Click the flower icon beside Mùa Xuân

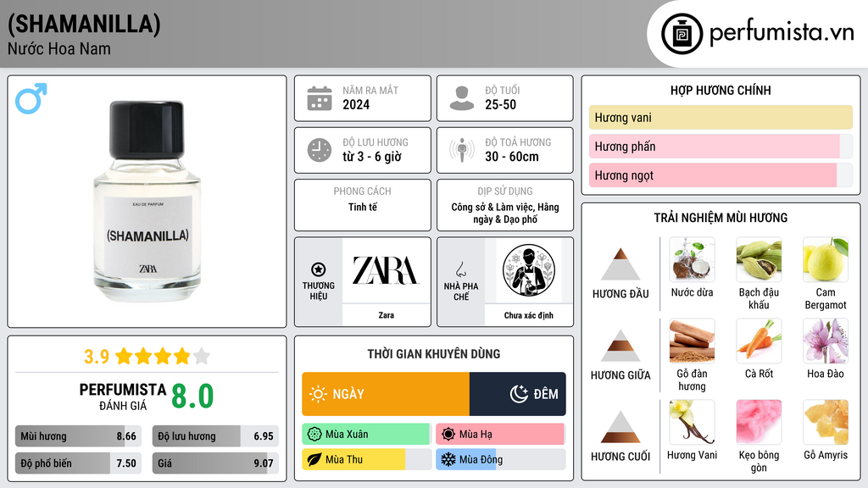coord(314,435)
